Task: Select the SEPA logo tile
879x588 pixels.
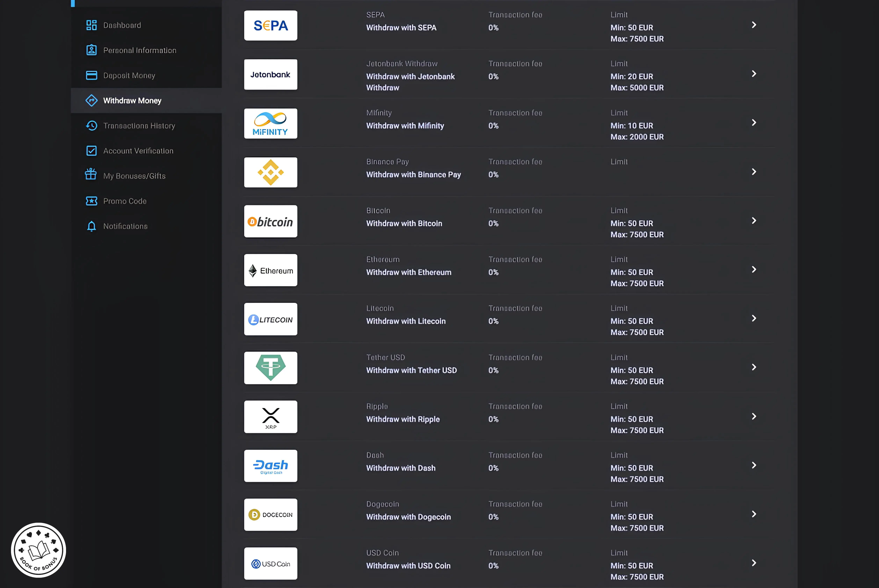Action: [x=270, y=25]
